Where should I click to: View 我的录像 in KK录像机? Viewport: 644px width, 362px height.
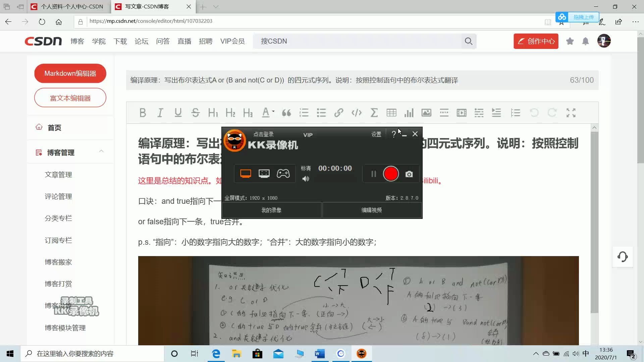click(x=271, y=210)
